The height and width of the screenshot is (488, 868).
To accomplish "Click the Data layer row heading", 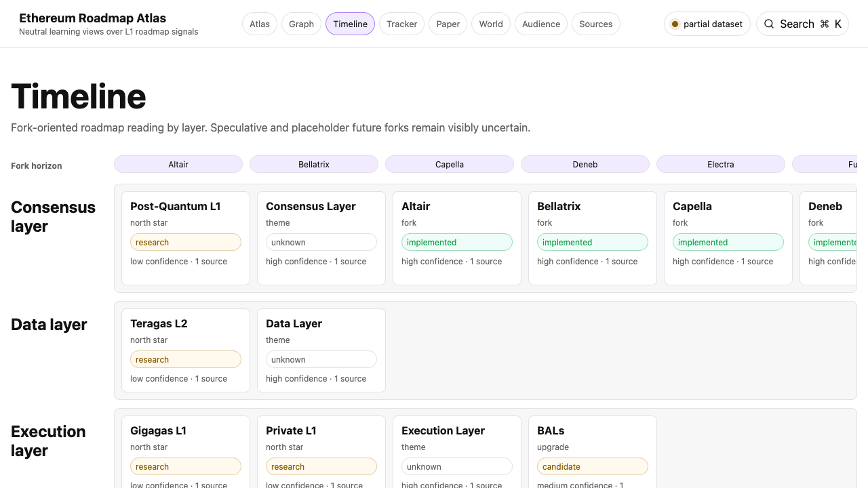I will point(49,325).
